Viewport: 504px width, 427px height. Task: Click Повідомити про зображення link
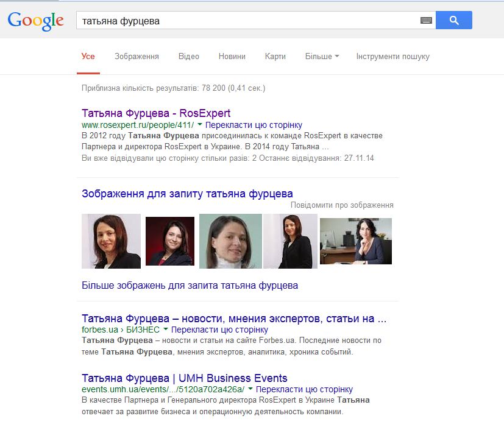click(342, 205)
